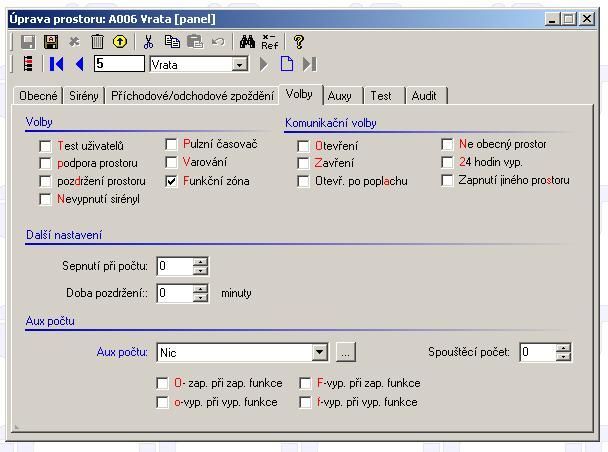
Task: Click the ellipsis button beside Aux počtu
Action: click(x=344, y=352)
